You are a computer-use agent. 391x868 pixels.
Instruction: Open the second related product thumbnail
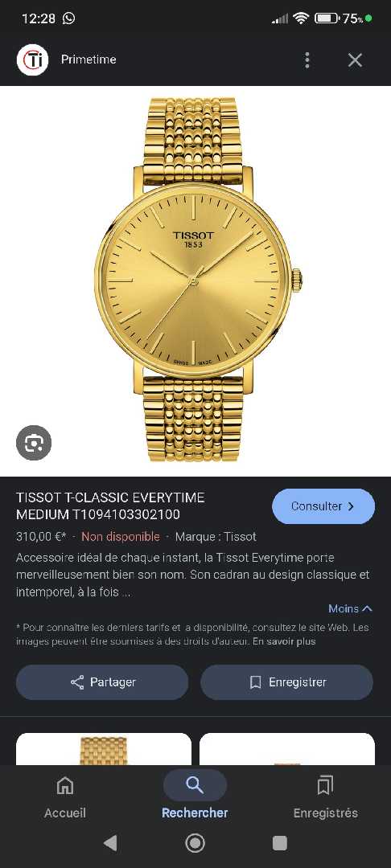click(x=287, y=749)
